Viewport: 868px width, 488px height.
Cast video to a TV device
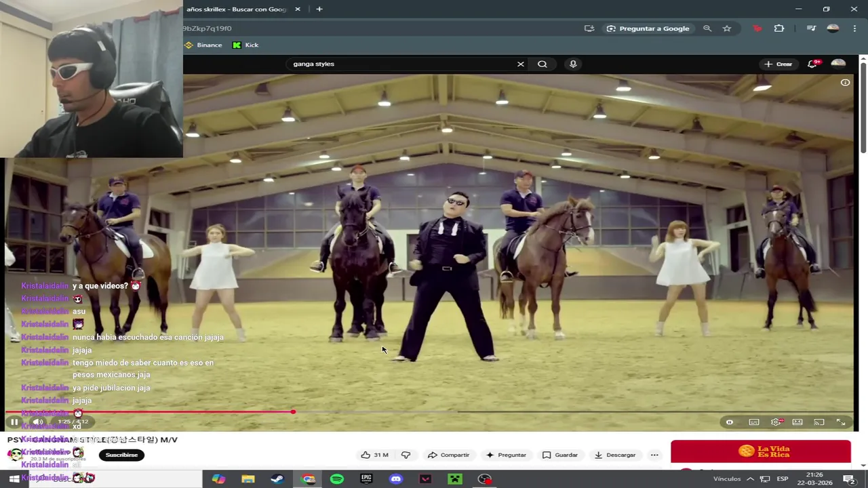click(819, 422)
